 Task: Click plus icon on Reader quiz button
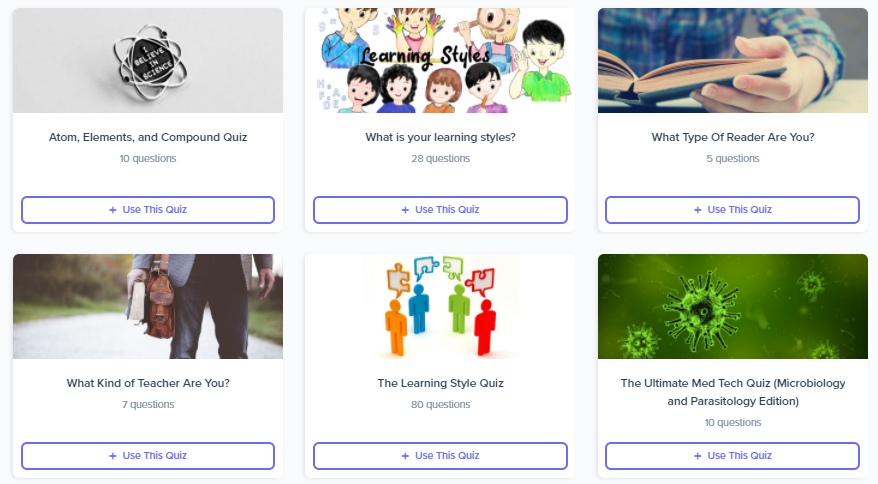pos(698,210)
